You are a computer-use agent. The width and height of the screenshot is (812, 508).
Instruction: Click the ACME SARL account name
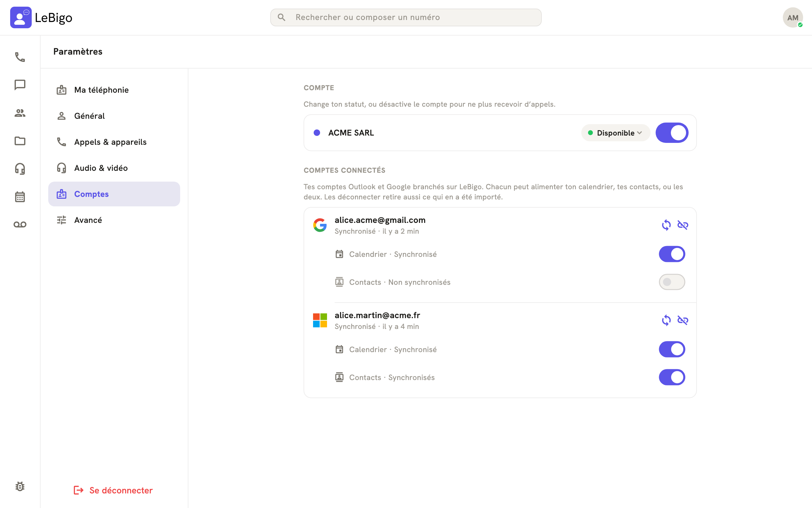351,133
